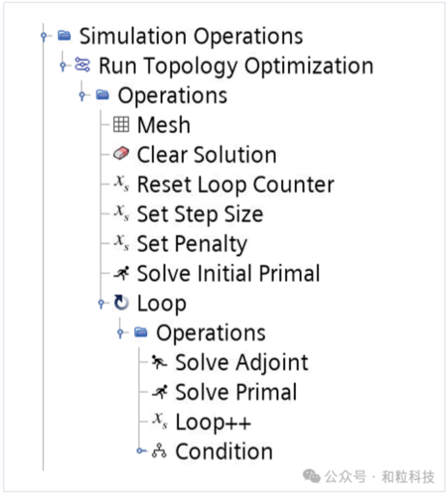448x493 pixels.
Task: Click the Loop circular arrow icon
Action: (x=121, y=303)
